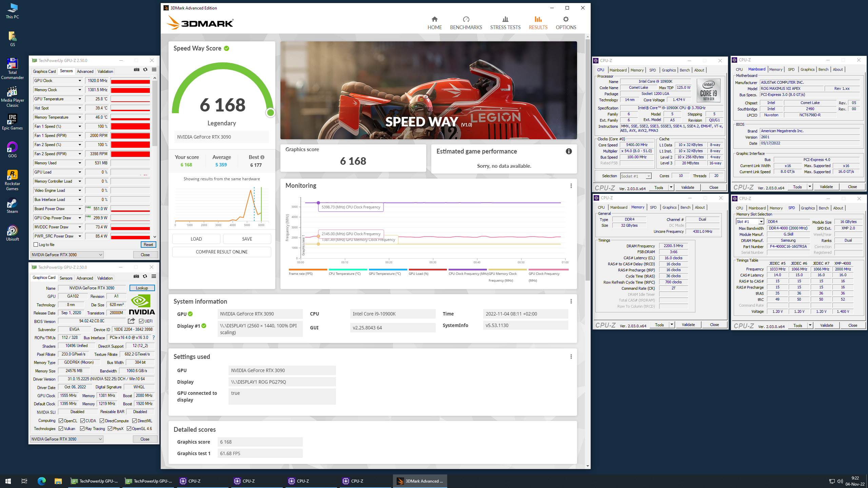Open SPD tab in CPU-Z Memory window
The image size is (868, 488).
(x=653, y=207)
